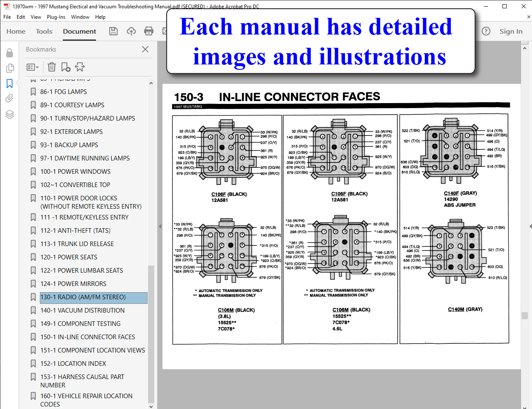The height and width of the screenshot is (409, 532).
Task: Click bookmarks list scroll down arrow
Action: [151, 406]
